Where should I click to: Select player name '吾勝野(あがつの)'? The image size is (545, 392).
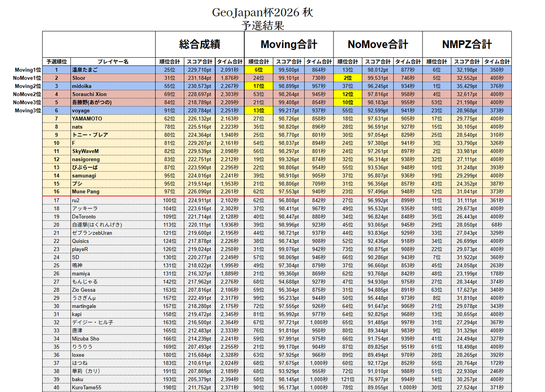pos(93,103)
